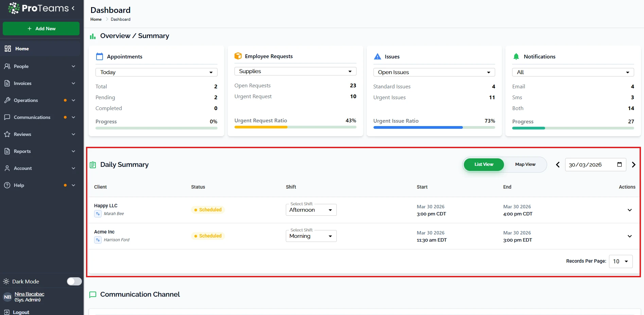644x315 pixels.
Task: Click the swap icon beside Harrison Ford
Action: click(98, 240)
